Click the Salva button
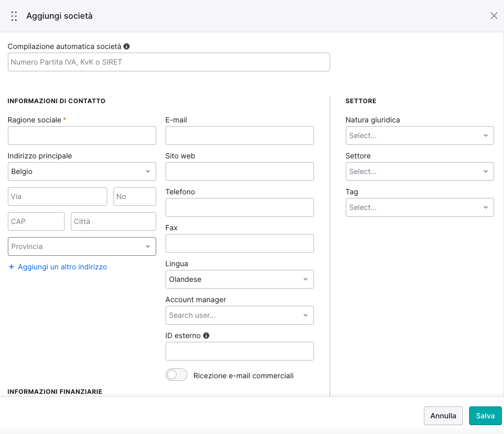504x434 pixels. coord(485,416)
